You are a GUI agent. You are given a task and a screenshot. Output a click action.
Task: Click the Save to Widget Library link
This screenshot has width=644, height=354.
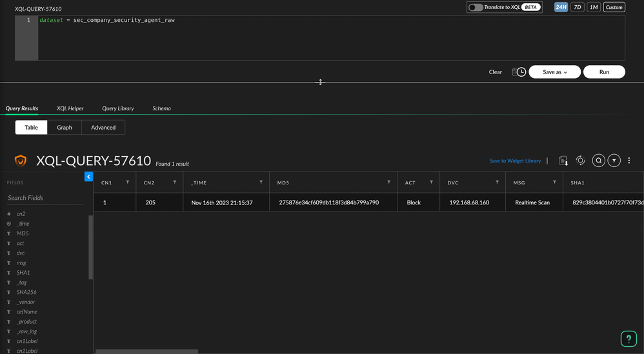(x=515, y=161)
